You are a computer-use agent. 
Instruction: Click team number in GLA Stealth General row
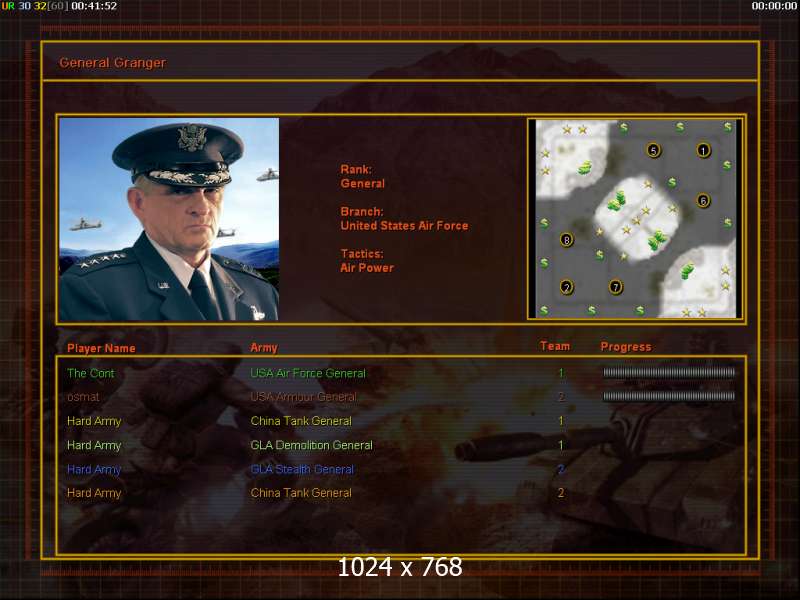coord(561,469)
